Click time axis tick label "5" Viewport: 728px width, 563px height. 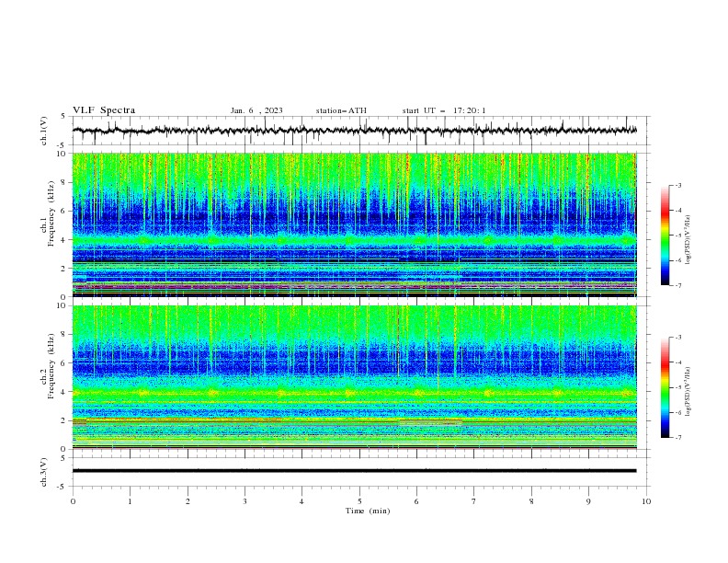[359, 501]
